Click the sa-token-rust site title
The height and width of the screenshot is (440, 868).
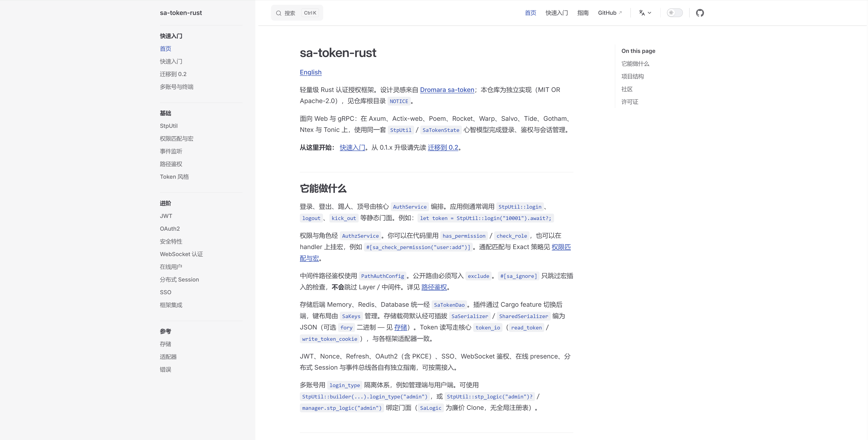[181, 13]
